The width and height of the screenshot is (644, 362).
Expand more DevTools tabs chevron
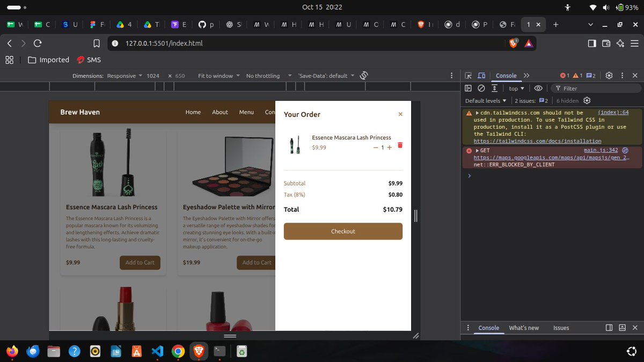[526, 76]
